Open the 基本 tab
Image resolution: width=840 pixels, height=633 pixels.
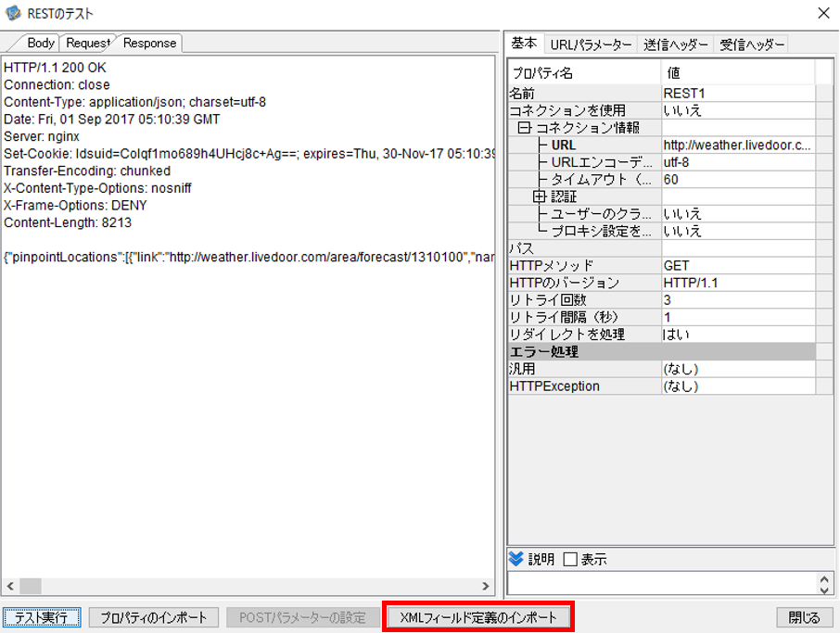point(524,43)
